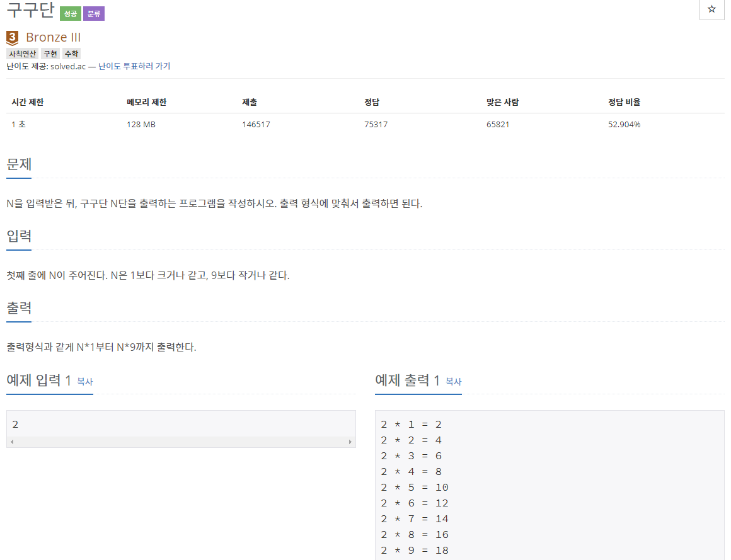
Task: Click the 문제 section heading
Action: [19, 164]
